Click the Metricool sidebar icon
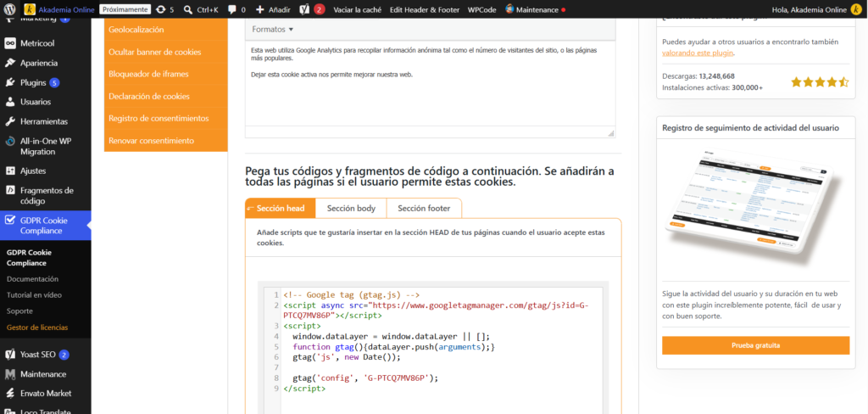 point(10,43)
